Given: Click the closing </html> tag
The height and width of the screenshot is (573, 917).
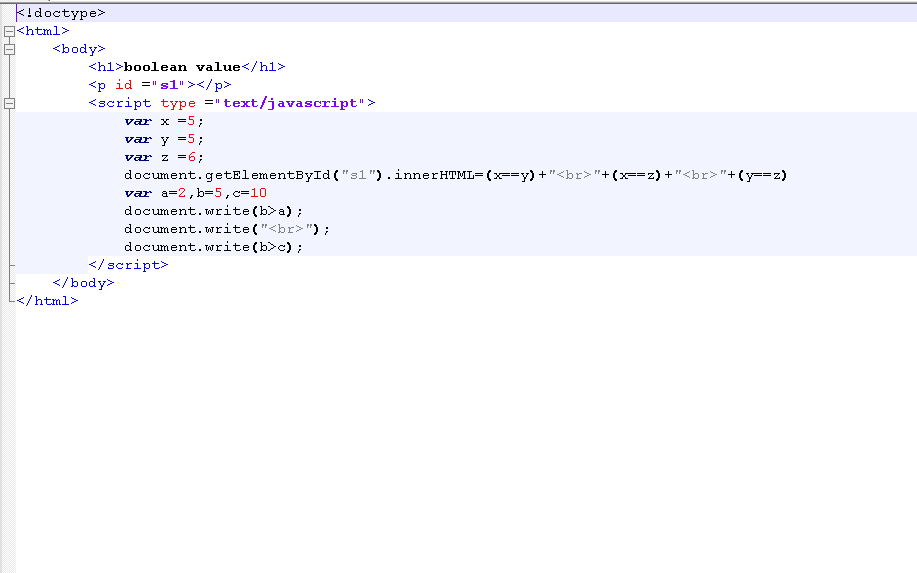Looking at the screenshot, I should [x=47, y=301].
